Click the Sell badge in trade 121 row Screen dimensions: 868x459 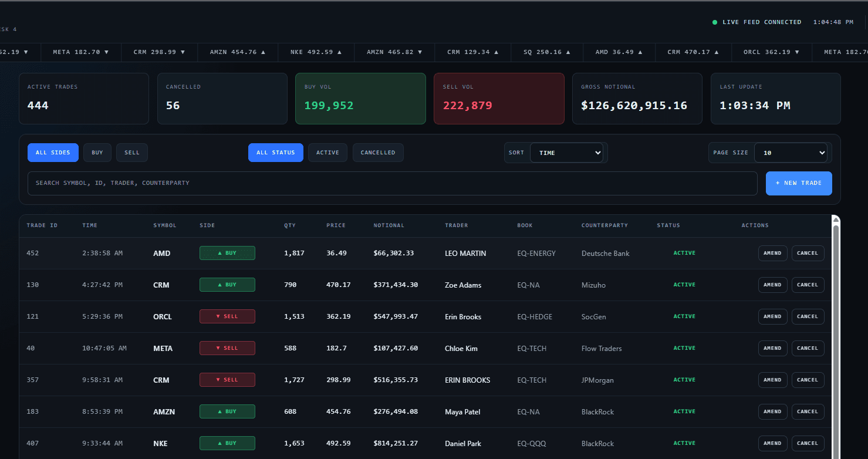click(x=227, y=317)
